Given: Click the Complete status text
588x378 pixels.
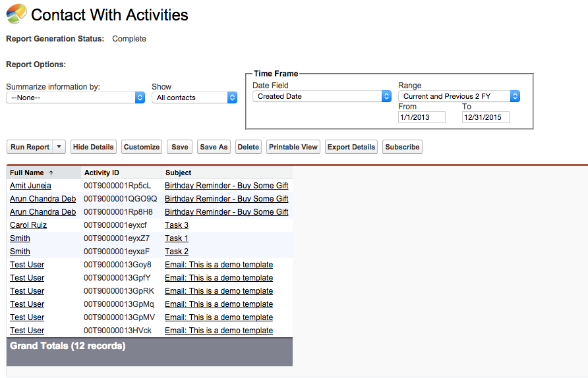Looking at the screenshot, I should 129,39.
